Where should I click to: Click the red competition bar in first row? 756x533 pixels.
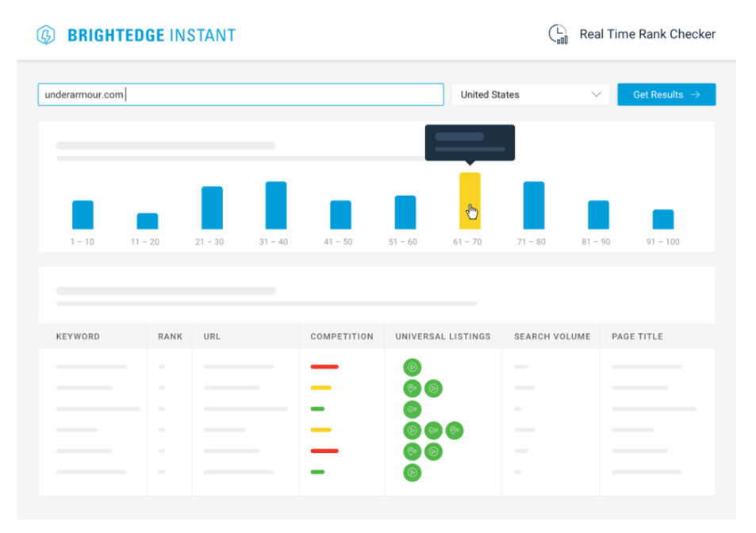pyautogui.click(x=324, y=367)
